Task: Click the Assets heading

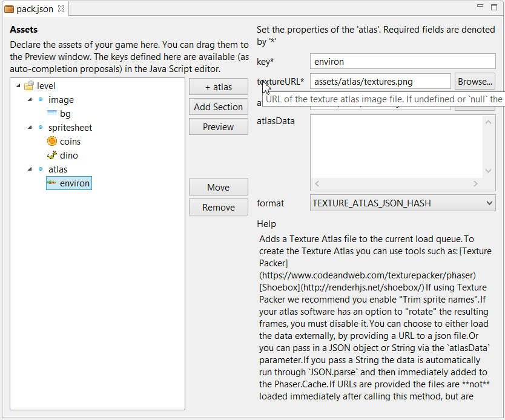Action: 24,29
